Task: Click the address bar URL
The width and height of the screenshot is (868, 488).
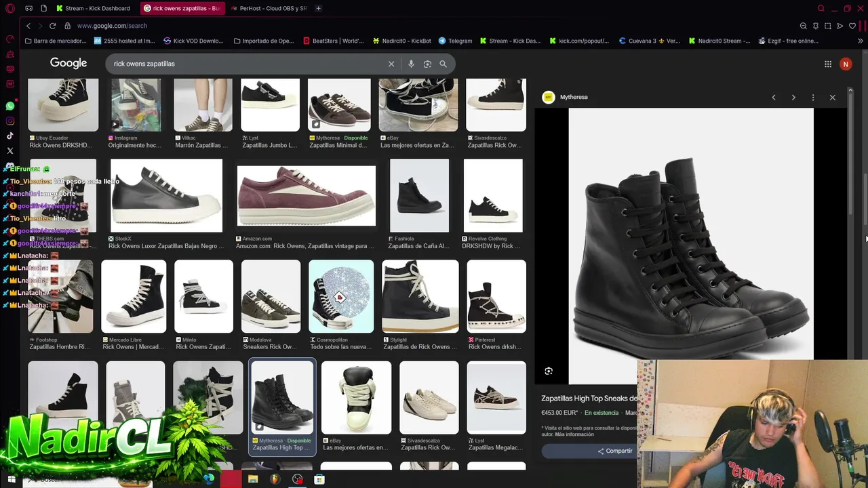Action: point(112,26)
